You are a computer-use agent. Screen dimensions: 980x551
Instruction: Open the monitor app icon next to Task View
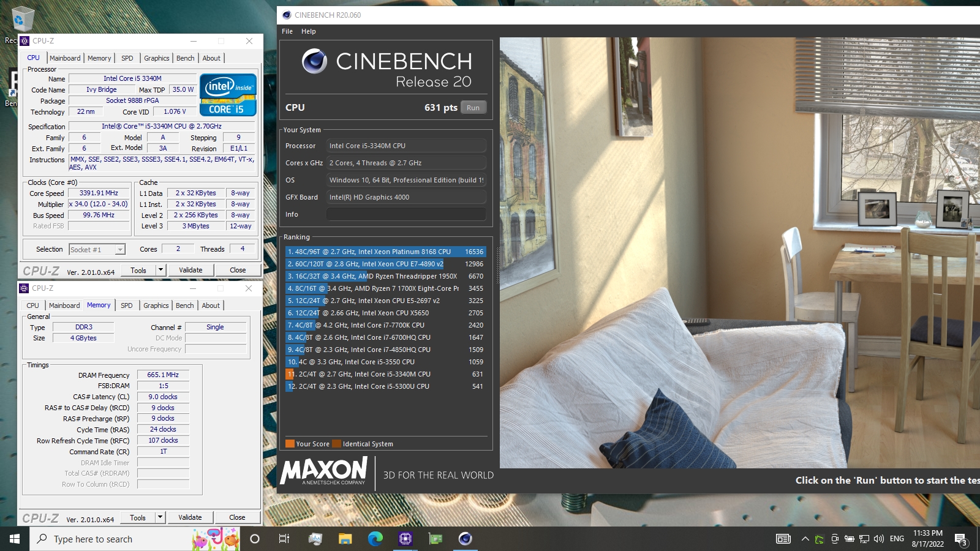click(315, 539)
